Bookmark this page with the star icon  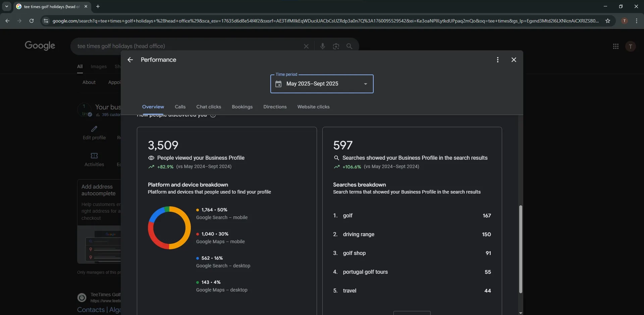click(608, 20)
